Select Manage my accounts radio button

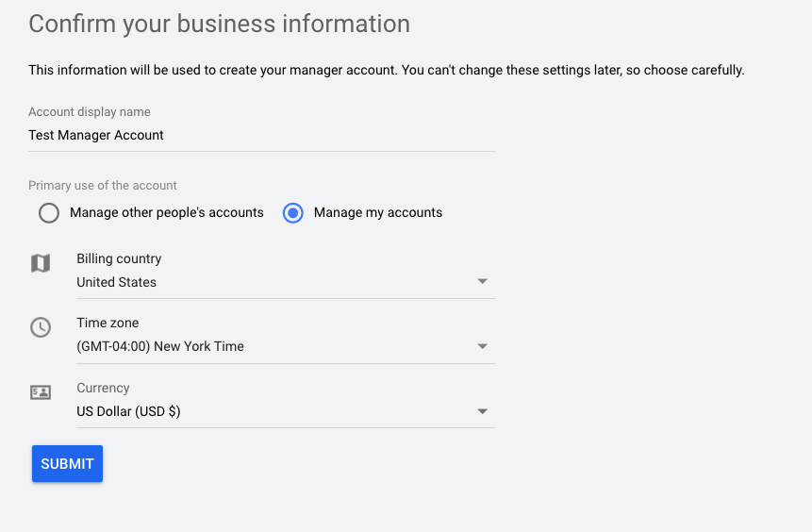tap(292, 213)
